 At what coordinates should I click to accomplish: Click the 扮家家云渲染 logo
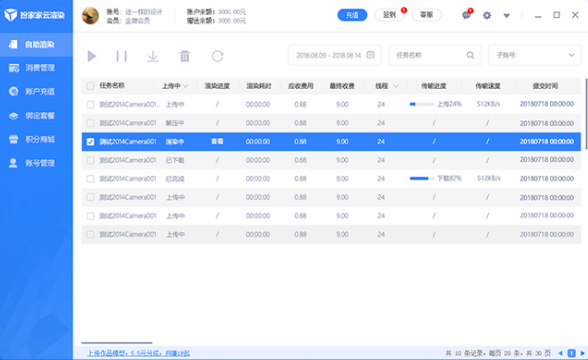[34, 15]
